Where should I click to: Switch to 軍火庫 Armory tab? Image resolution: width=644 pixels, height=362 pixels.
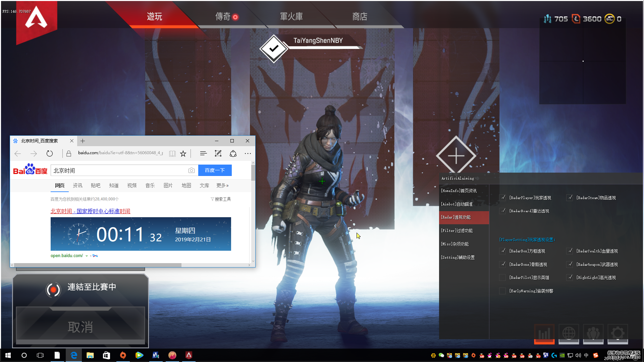pyautogui.click(x=291, y=16)
